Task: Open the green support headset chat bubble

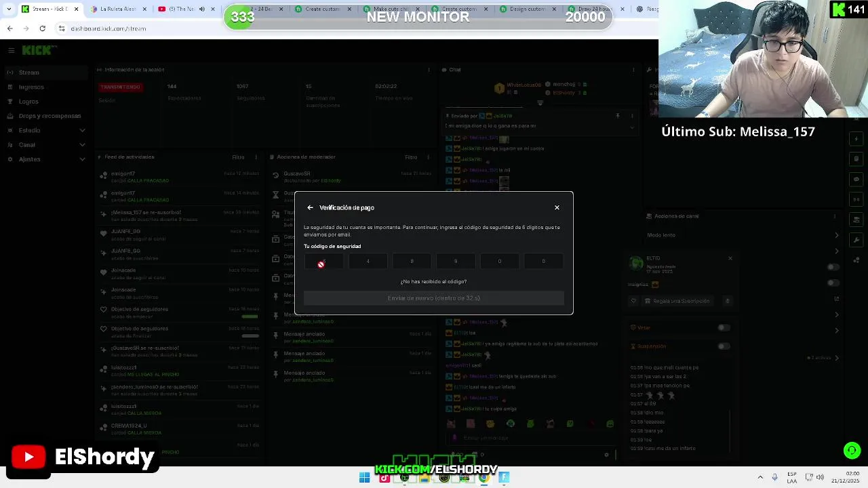Action: click(x=852, y=450)
